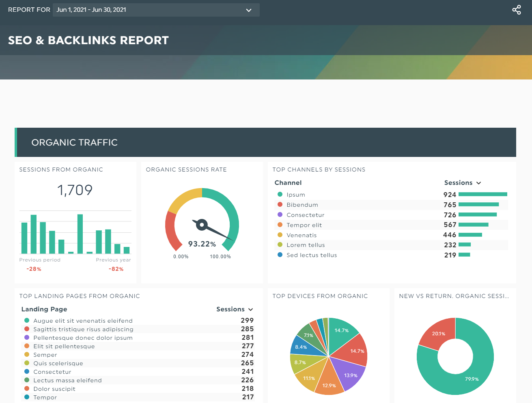This screenshot has width=532, height=403.
Task: Click the green dot next to Ipsum
Action: (x=280, y=195)
